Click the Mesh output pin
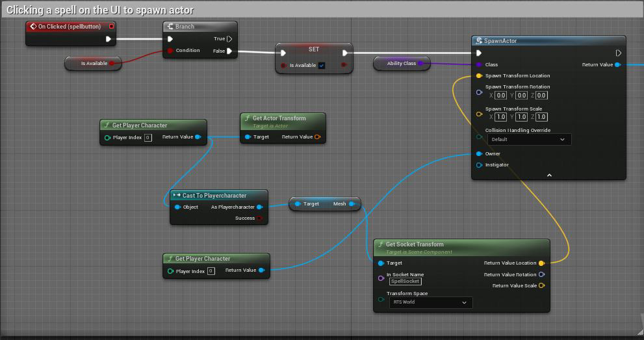 tap(352, 203)
